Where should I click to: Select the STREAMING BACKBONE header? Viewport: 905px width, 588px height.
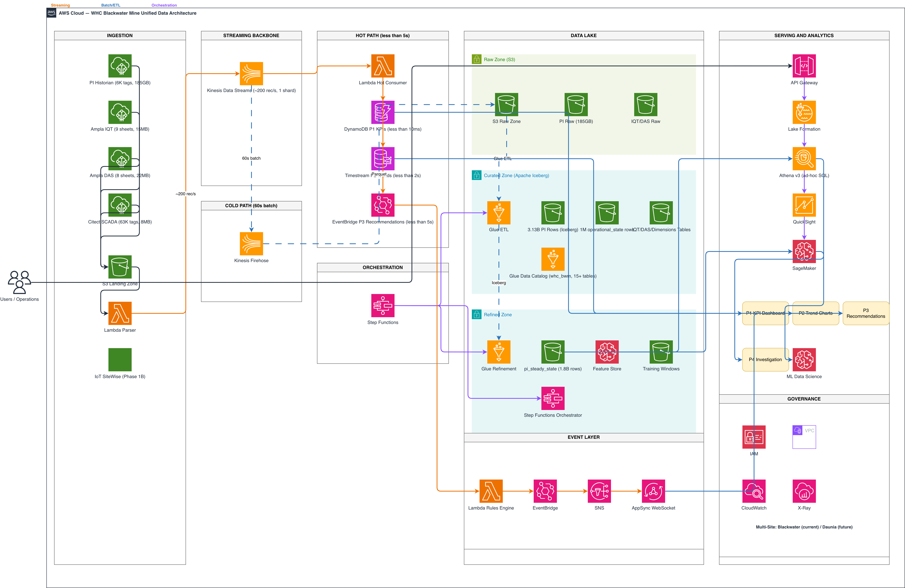tap(251, 35)
